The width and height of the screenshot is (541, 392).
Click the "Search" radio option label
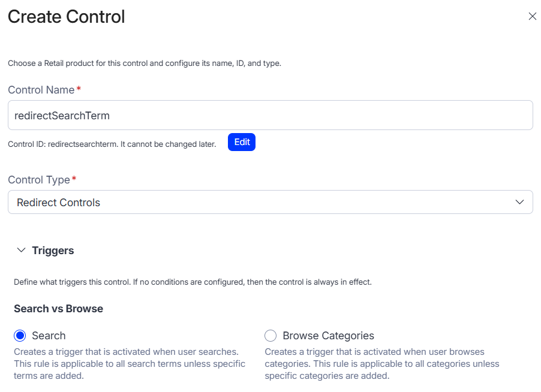[x=49, y=336]
